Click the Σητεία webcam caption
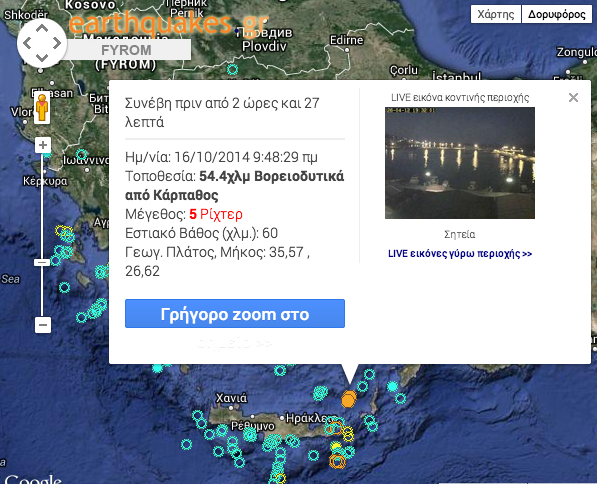 pyautogui.click(x=460, y=234)
